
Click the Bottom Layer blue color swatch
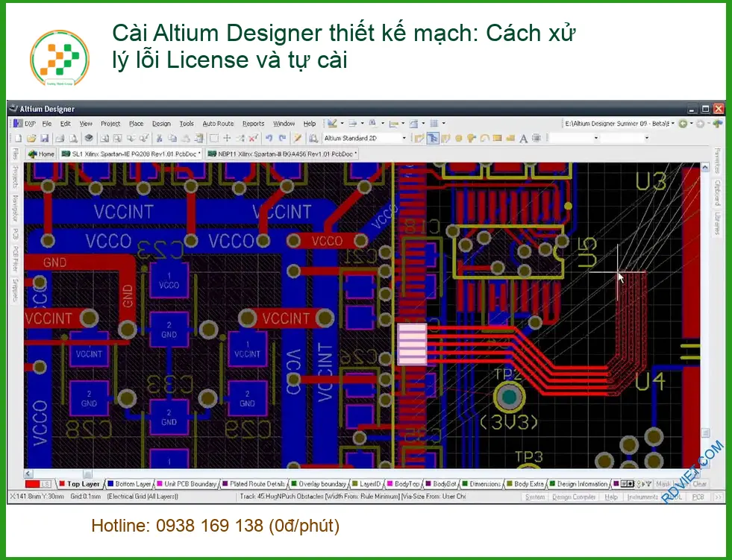[110, 484]
